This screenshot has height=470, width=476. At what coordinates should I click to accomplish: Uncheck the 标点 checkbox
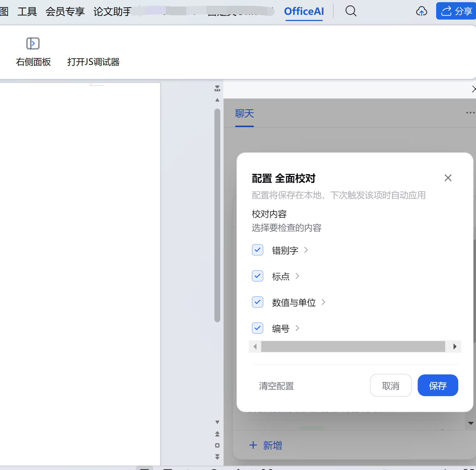(x=258, y=276)
